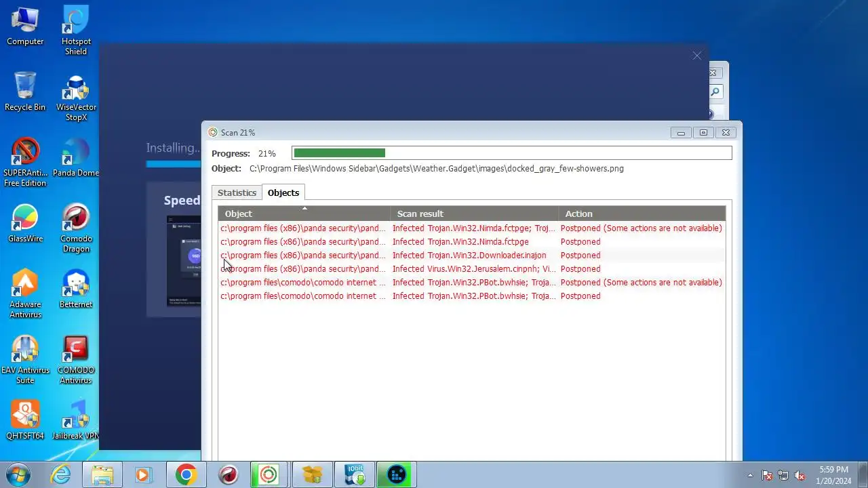Select first row with Nimda.fctpge; Troj... result

click(x=472, y=228)
